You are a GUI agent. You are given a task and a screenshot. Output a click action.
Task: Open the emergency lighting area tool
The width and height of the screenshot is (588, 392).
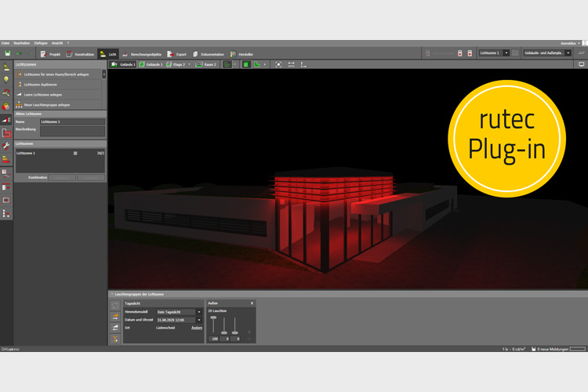[x=6, y=132]
